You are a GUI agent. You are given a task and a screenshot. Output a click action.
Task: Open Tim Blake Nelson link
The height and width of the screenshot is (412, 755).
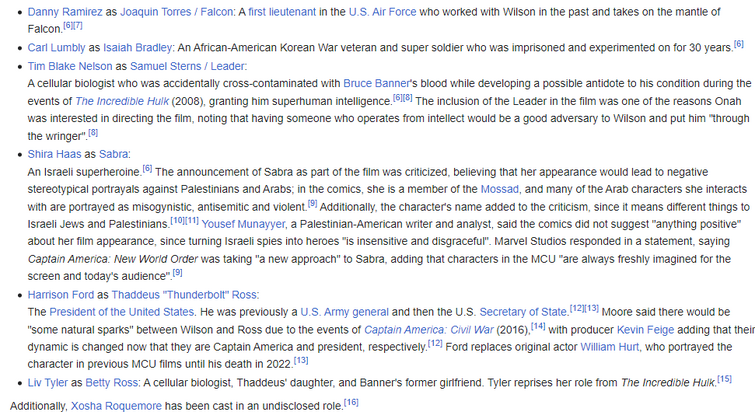click(70, 66)
